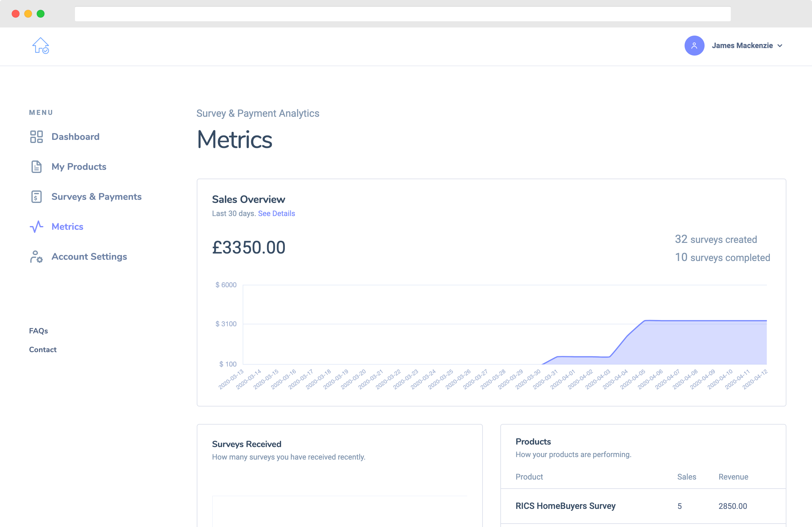Open the James Mackenzie user menu
812x527 pixels.
point(742,46)
